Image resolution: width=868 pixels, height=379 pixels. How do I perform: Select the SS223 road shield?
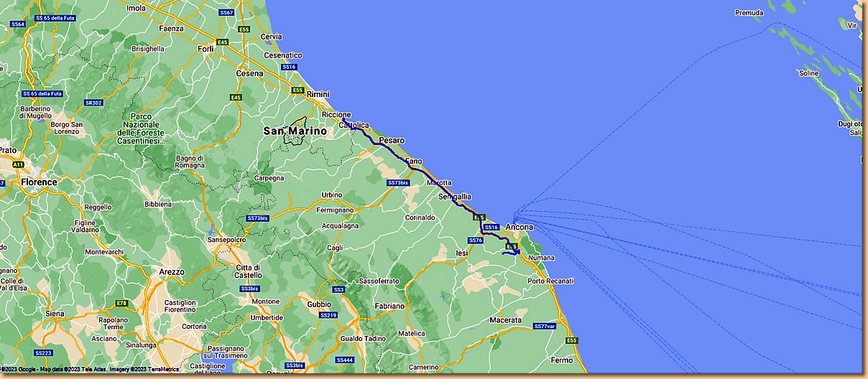[43, 352]
